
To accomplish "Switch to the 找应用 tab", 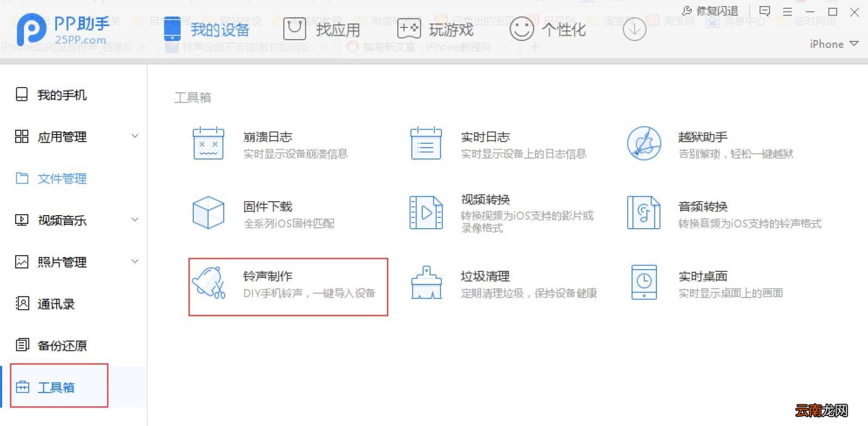I will 322,29.
